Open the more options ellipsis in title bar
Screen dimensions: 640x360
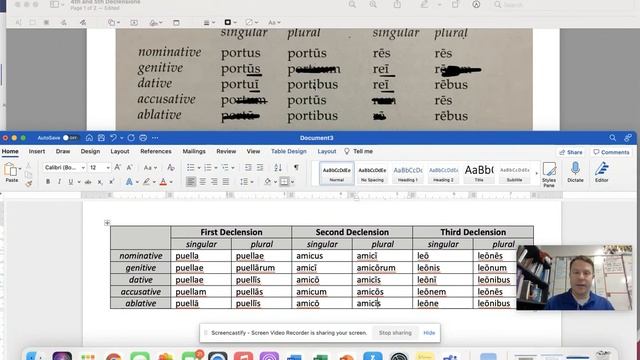tap(155, 138)
